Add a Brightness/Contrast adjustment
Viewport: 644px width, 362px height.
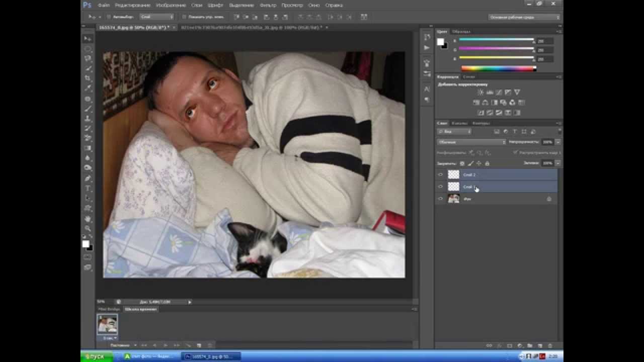pyautogui.click(x=480, y=93)
